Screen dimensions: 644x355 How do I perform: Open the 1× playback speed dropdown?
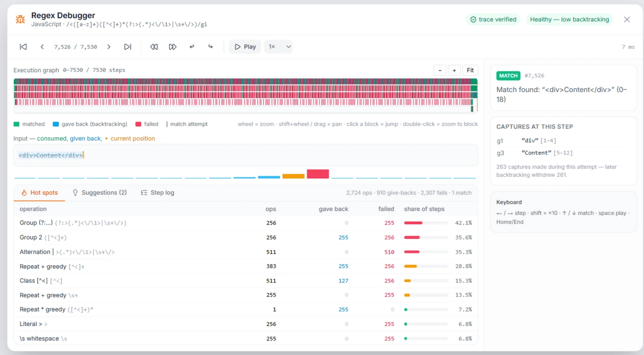[x=278, y=47]
